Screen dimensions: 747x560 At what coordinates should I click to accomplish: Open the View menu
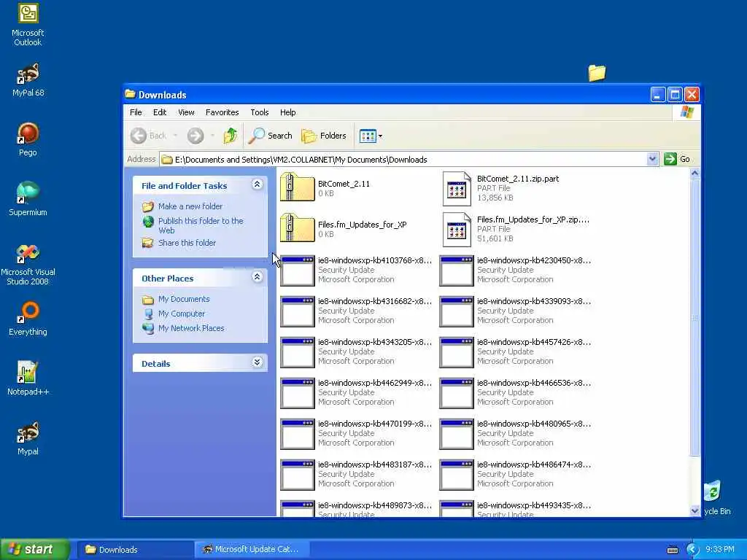[186, 112]
